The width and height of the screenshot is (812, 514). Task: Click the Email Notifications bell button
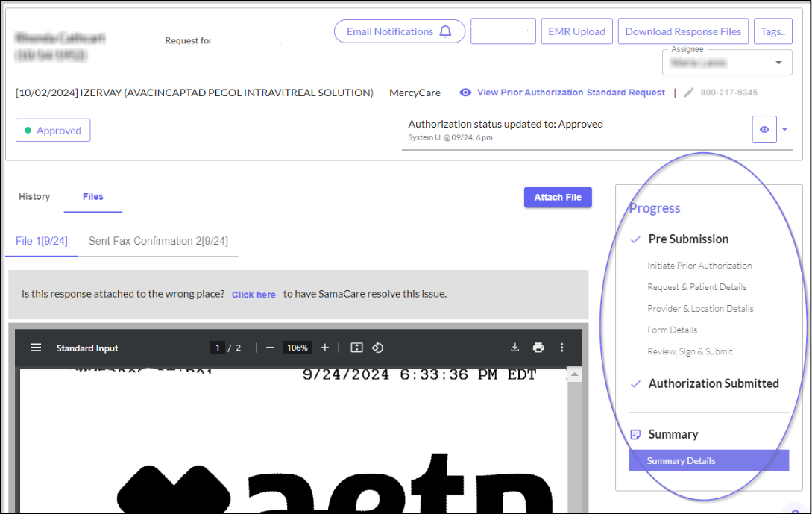[x=399, y=31]
